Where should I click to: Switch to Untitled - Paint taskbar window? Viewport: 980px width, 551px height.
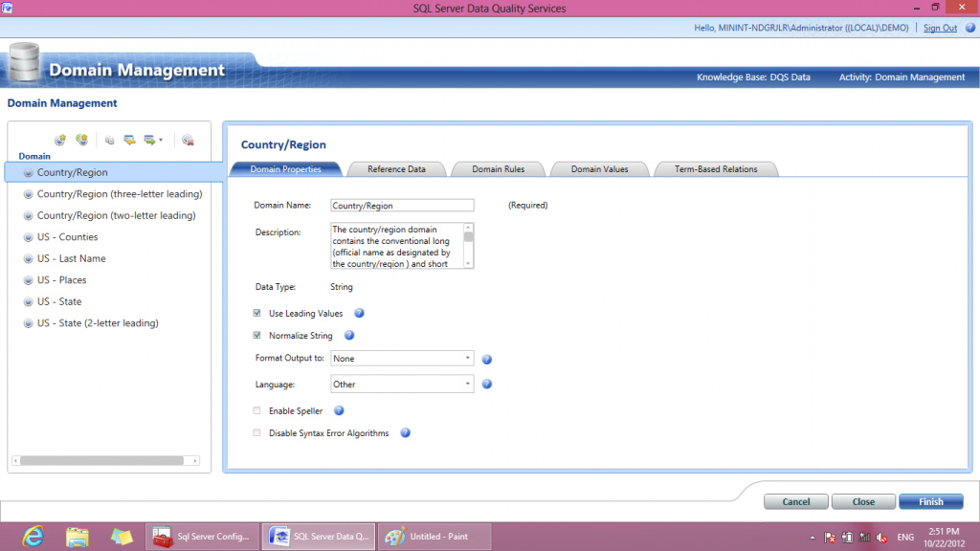435,537
